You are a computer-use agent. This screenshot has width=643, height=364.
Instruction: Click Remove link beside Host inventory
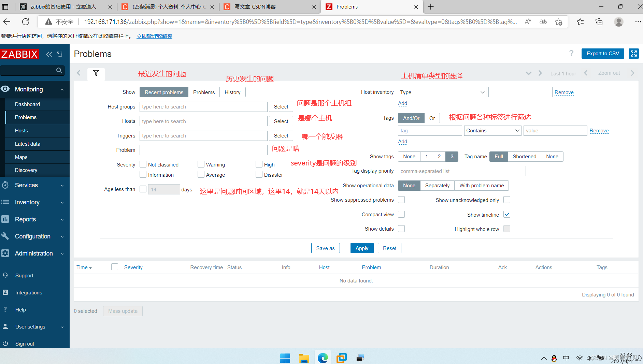[x=564, y=92]
